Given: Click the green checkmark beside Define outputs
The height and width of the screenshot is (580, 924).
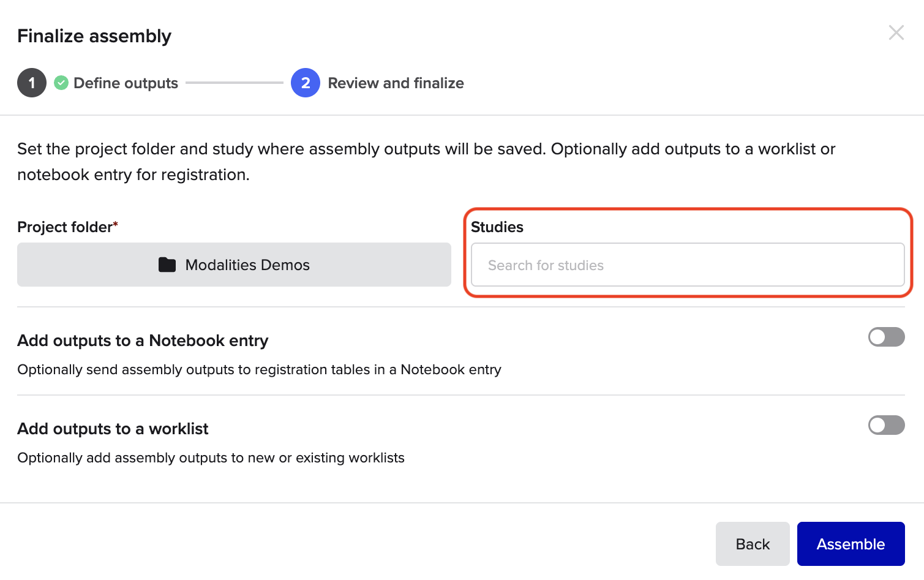Looking at the screenshot, I should click(x=61, y=83).
